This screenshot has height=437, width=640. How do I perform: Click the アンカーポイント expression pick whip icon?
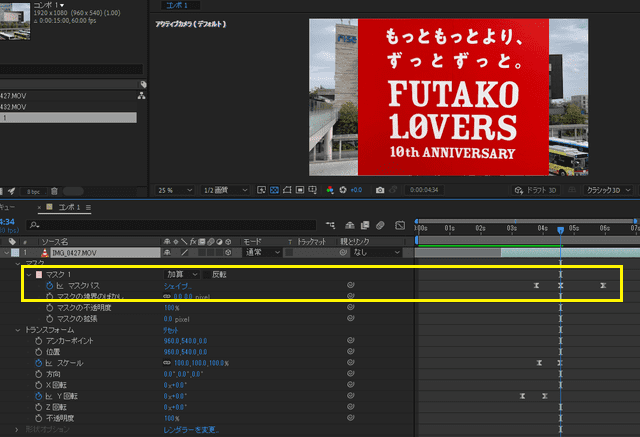click(351, 340)
